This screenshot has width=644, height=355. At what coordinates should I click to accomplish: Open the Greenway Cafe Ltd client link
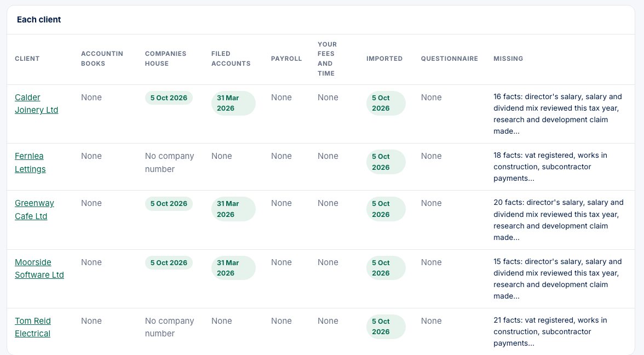pos(34,209)
